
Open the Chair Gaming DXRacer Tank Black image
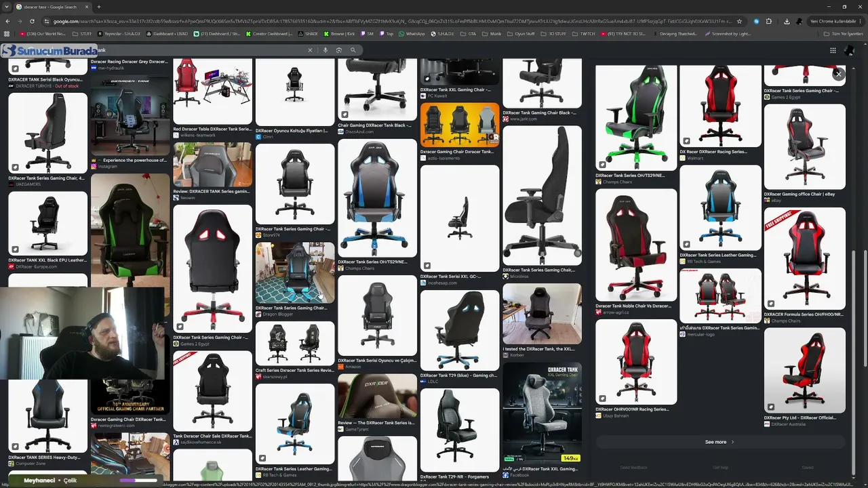377,89
